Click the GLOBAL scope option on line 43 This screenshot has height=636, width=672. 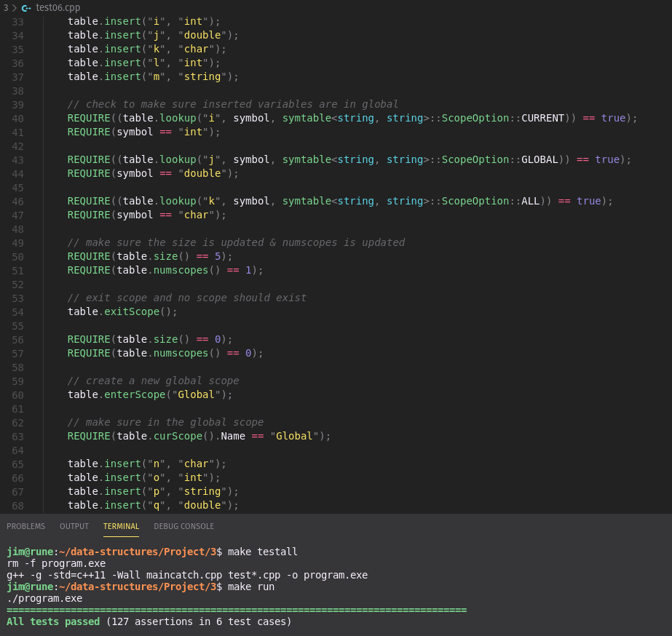click(539, 159)
